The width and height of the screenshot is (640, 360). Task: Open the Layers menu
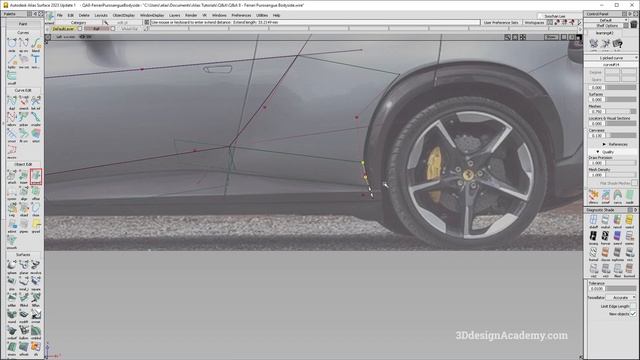coord(174,16)
